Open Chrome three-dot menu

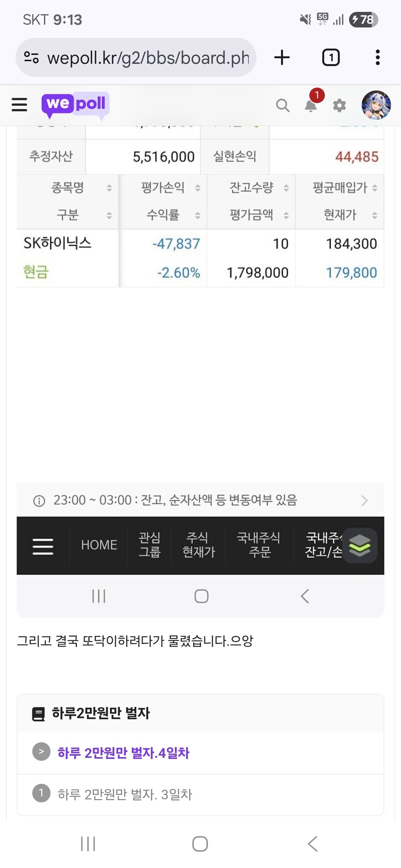[x=378, y=57]
